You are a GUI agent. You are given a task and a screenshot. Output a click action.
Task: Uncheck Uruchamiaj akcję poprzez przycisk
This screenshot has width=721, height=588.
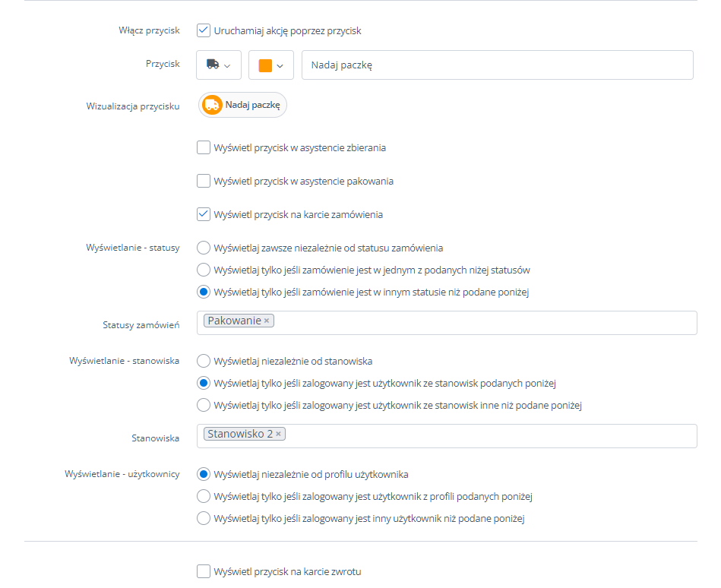(204, 30)
